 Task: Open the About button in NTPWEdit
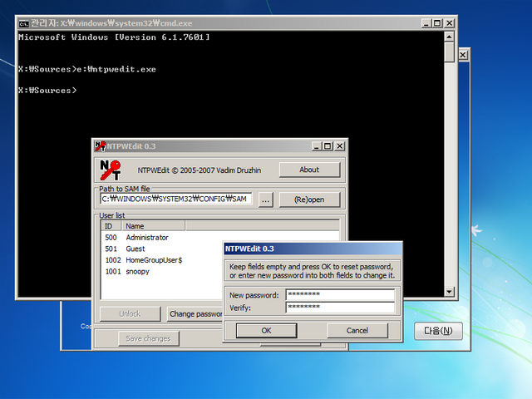(x=309, y=170)
